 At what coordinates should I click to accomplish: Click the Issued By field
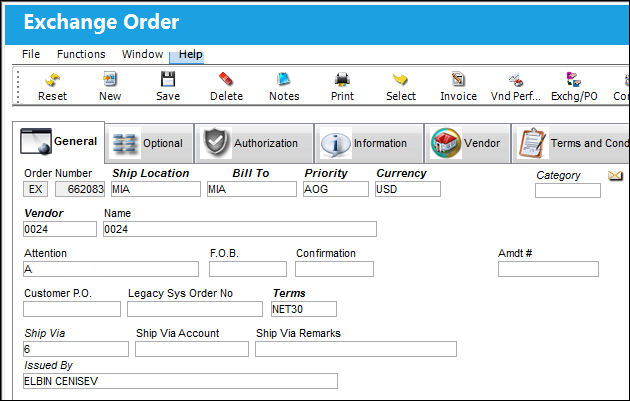point(180,381)
